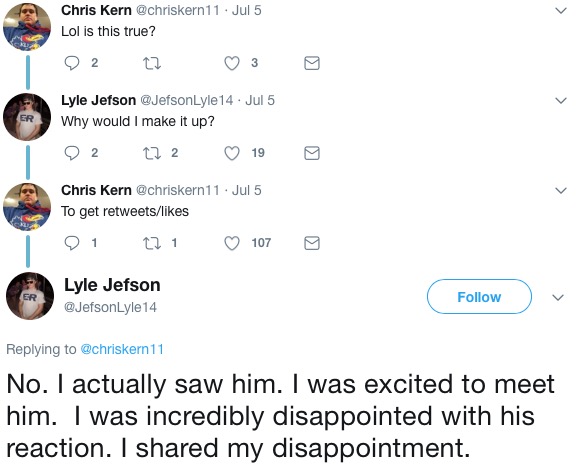The image size is (580, 466).
Task: Like the 'To get retweets/likes' tweet
Action: tap(232, 243)
